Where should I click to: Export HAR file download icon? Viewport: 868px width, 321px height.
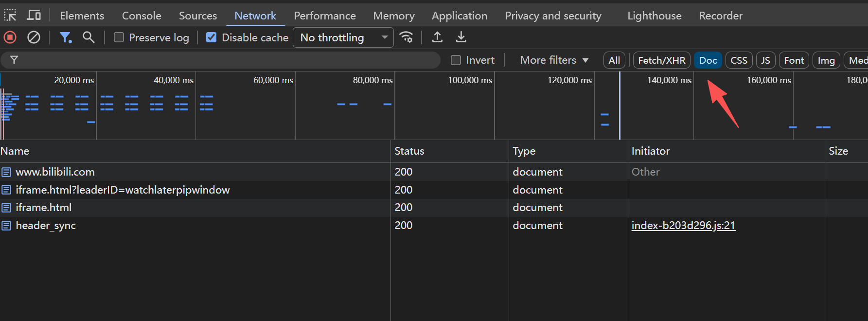coord(461,37)
